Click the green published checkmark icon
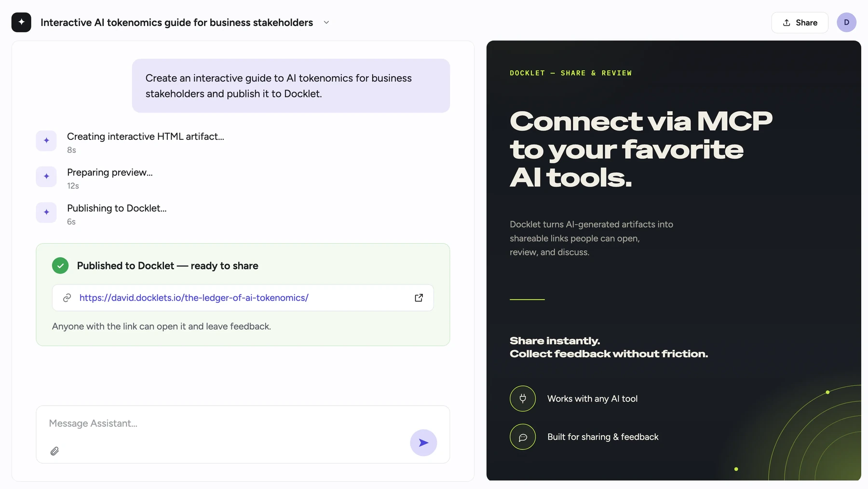 click(x=60, y=266)
